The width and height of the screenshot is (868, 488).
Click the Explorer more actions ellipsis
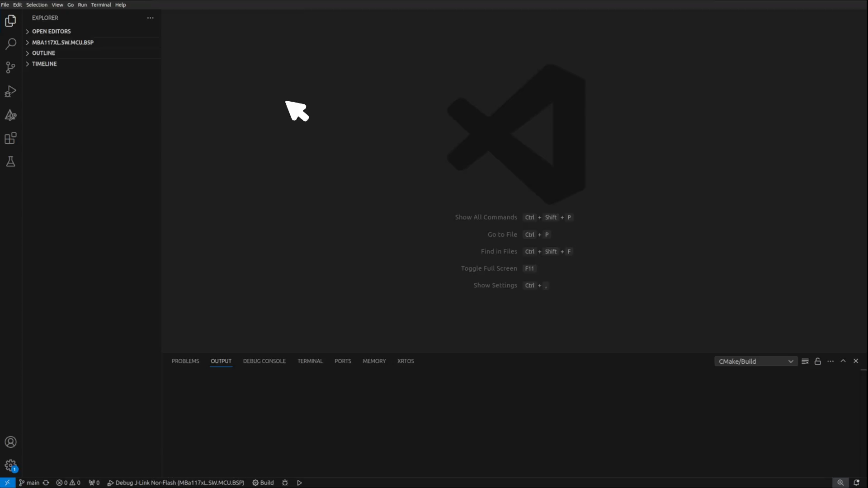151,18
